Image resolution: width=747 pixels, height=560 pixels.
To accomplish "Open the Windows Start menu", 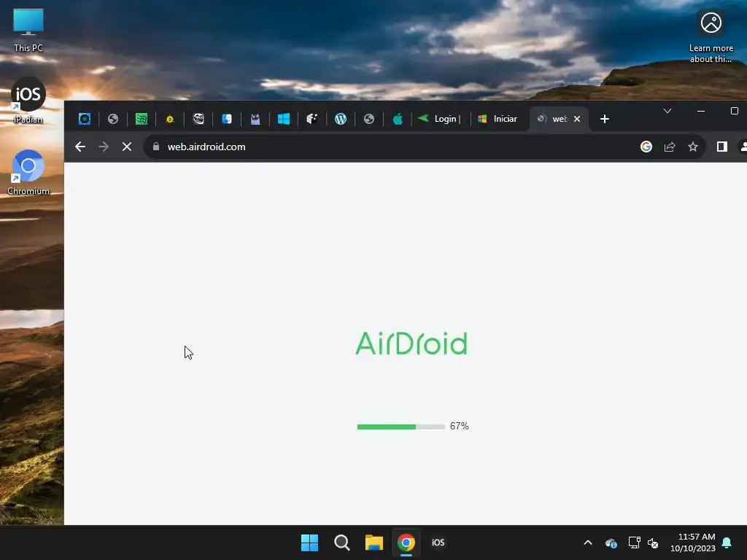I will pos(309,542).
